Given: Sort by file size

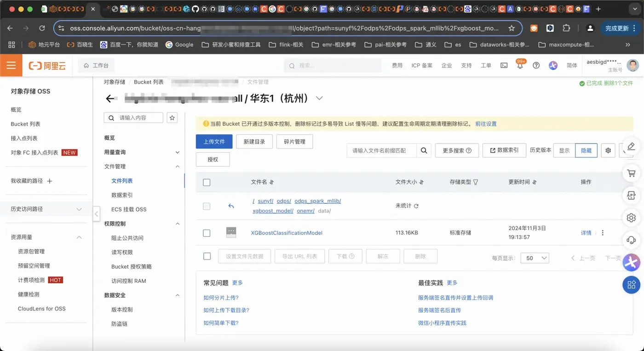Looking at the screenshot, I should point(421,182).
